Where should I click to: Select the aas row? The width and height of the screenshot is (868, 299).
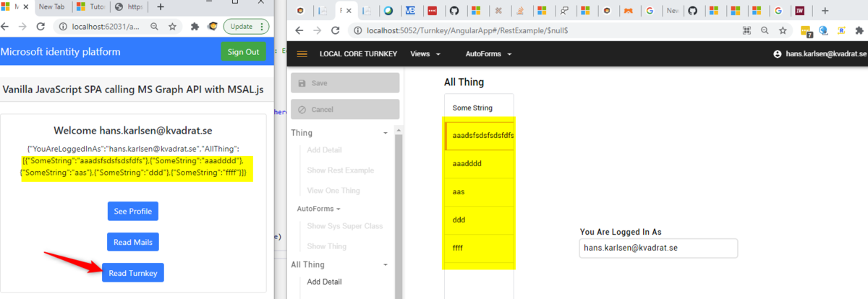(480, 192)
